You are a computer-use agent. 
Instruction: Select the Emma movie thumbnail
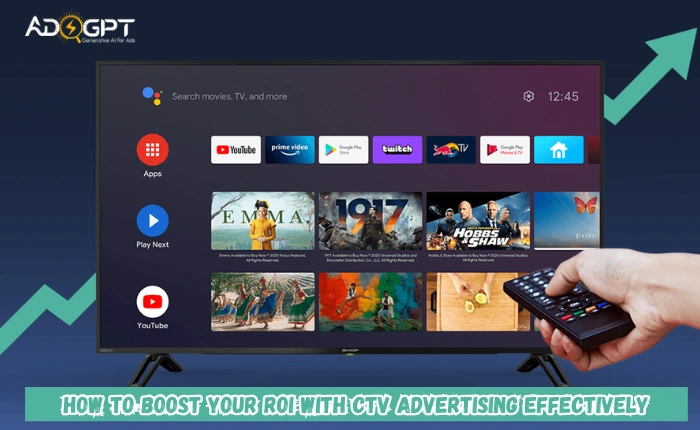click(x=262, y=221)
